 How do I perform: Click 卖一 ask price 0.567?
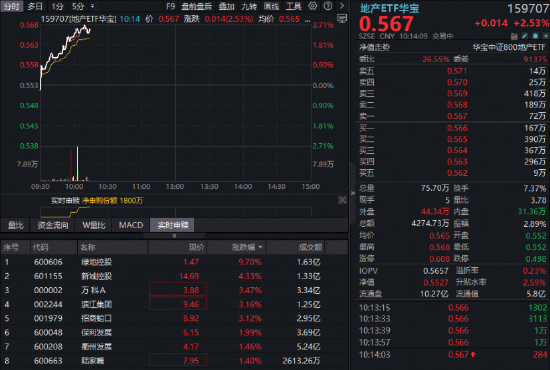457,116
